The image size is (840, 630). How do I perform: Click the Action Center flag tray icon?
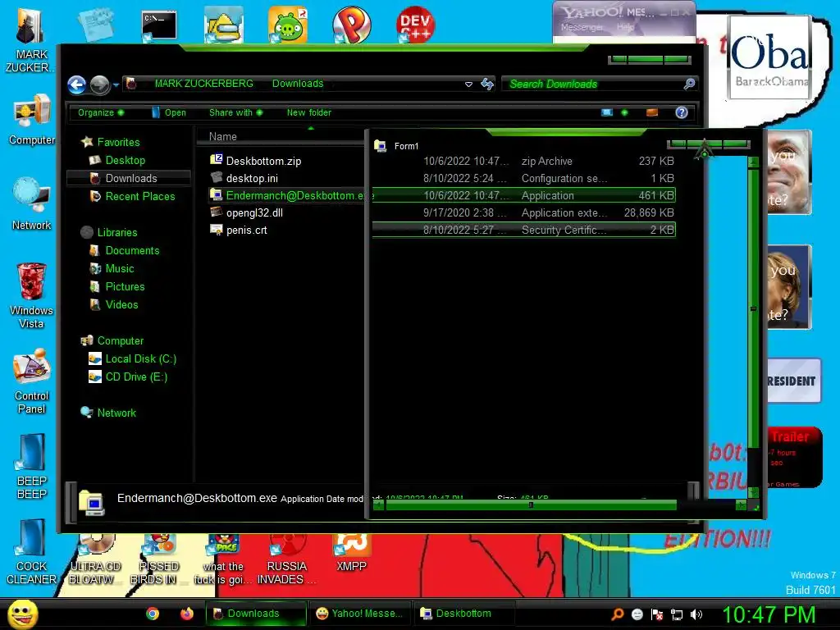657,614
